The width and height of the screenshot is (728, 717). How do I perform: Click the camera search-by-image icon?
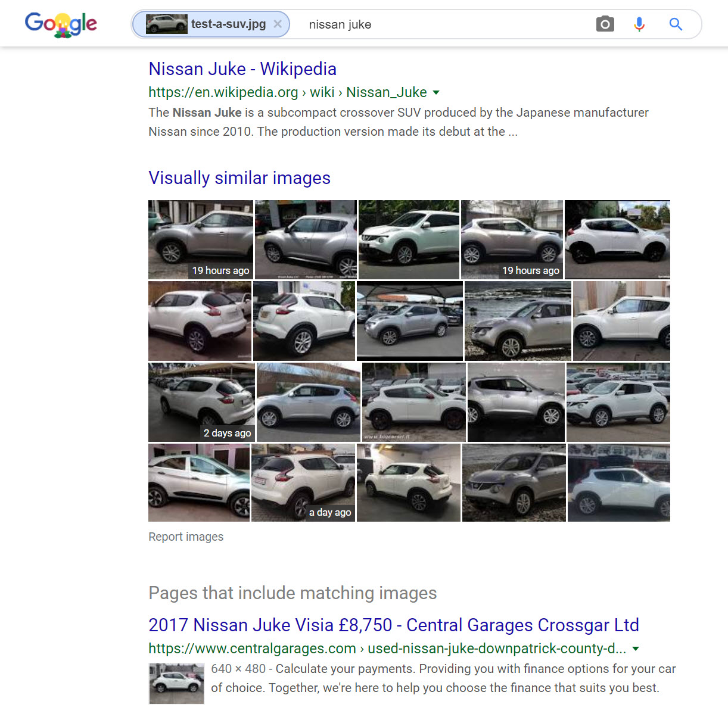[605, 24]
